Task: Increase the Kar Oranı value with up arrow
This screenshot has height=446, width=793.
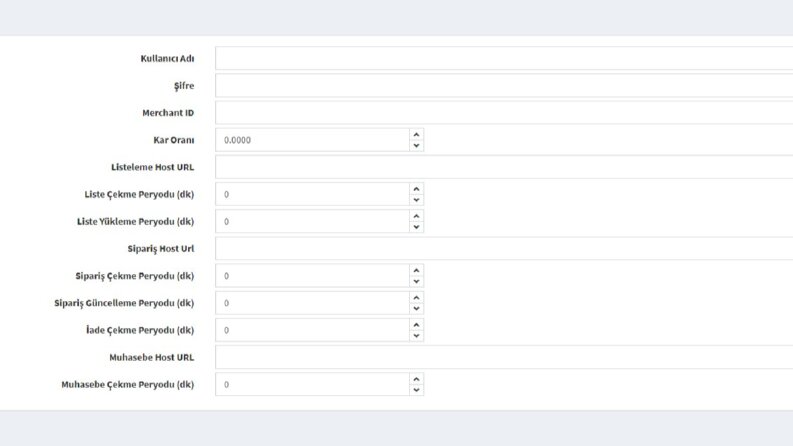Action: point(416,135)
